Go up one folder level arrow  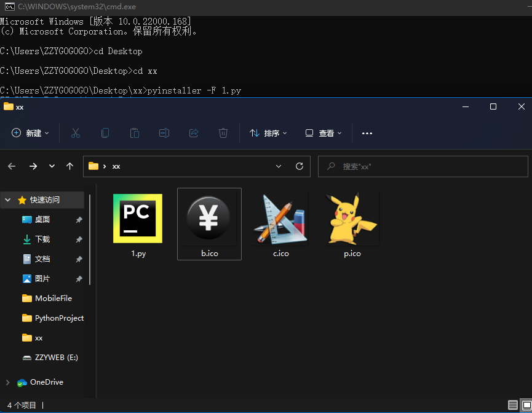click(x=69, y=166)
